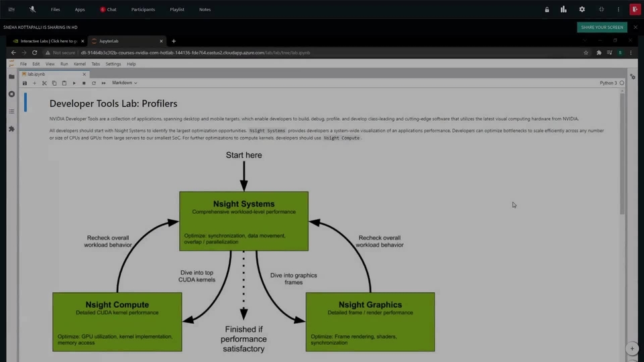Screen dimensions: 644x362
Task: Open the Kernel menu in JupyterLab
Action: click(79, 64)
